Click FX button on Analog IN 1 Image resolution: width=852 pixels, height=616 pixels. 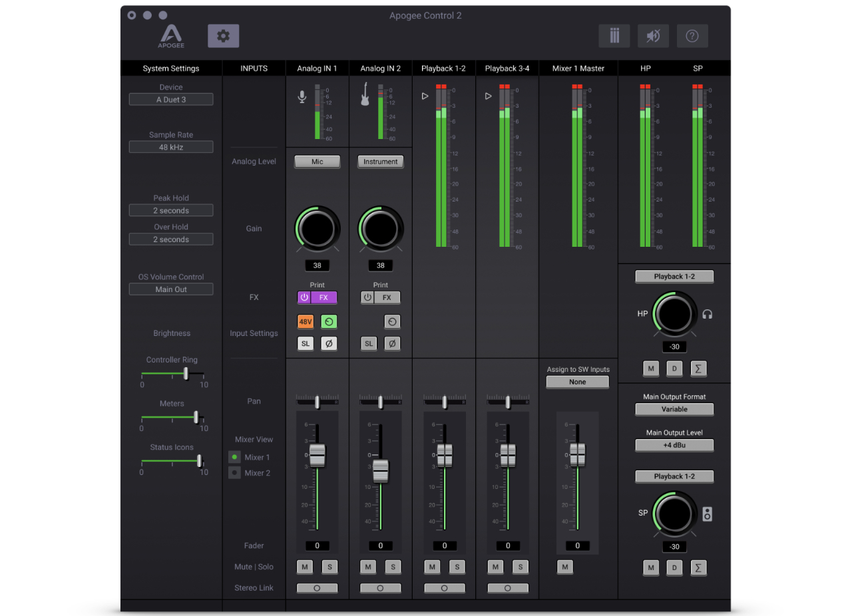pos(323,297)
